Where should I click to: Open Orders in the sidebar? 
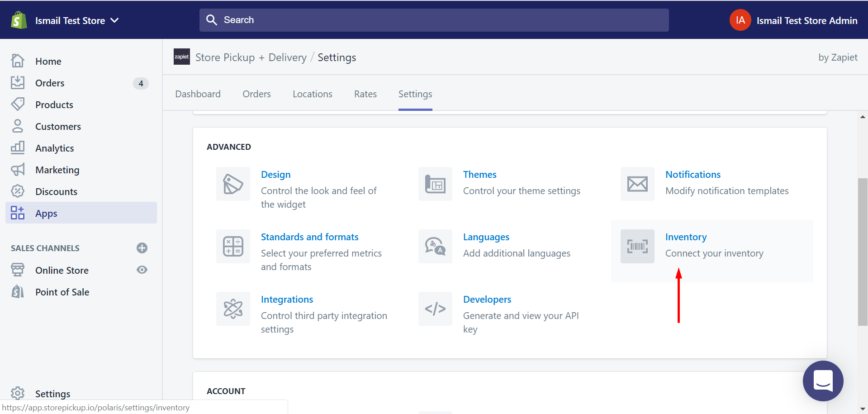pos(50,83)
